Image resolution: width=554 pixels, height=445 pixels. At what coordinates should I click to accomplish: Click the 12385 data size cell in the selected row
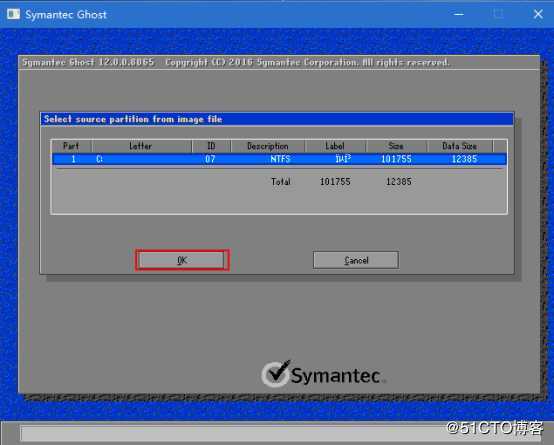coord(464,159)
